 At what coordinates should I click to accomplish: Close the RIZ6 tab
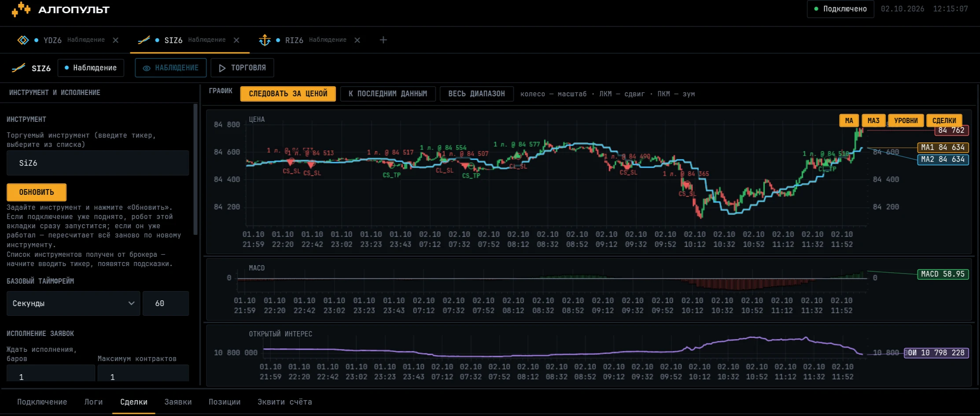point(357,40)
